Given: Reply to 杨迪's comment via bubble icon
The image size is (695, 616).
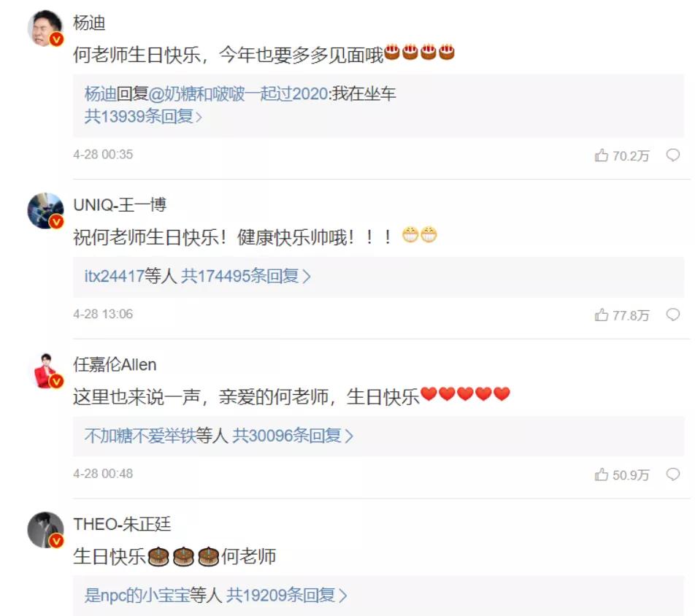Looking at the screenshot, I should pos(673,155).
